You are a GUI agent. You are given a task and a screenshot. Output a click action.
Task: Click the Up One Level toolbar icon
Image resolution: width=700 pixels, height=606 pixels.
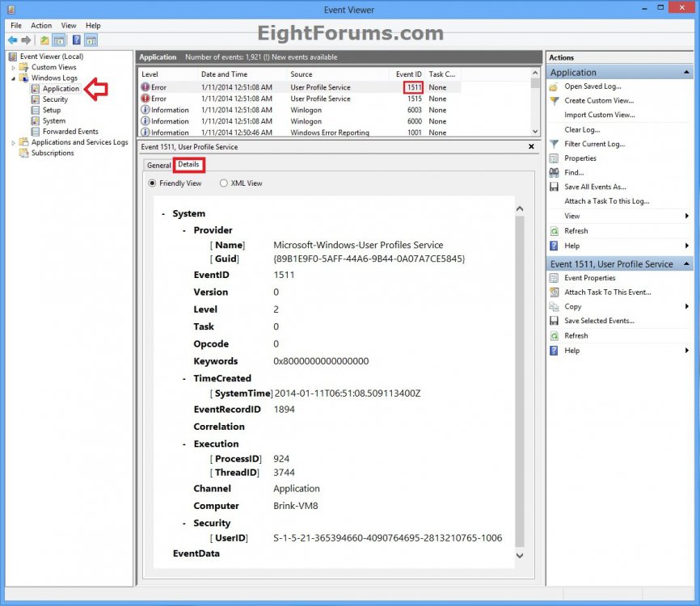[x=44, y=40]
